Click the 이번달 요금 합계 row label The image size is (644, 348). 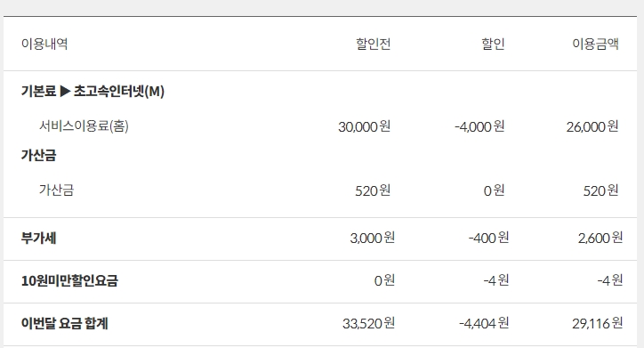tap(64, 323)
